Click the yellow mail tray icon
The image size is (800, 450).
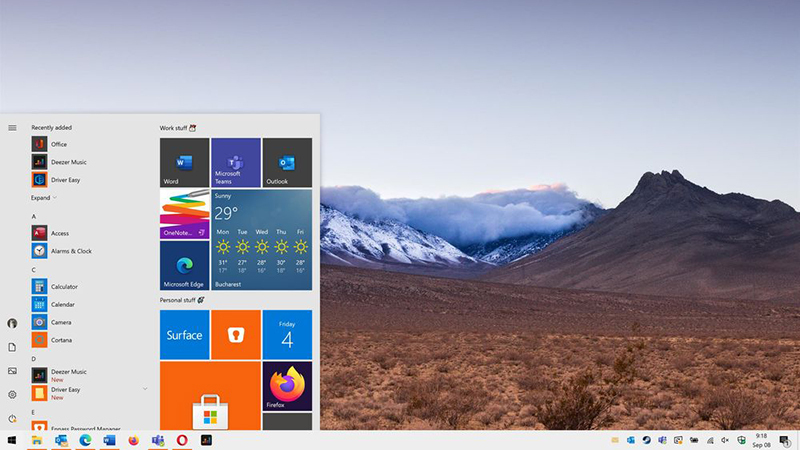tap(615, 440)
